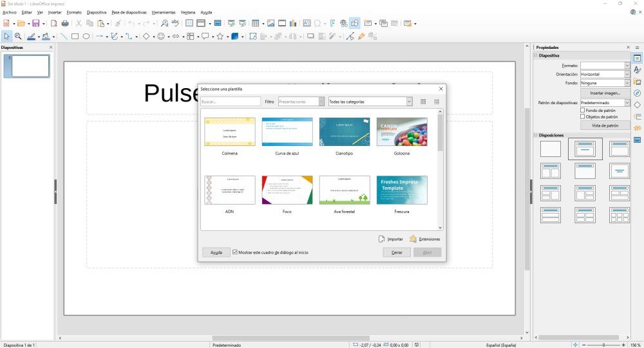Click the Insert chart icon

(293, 23)
